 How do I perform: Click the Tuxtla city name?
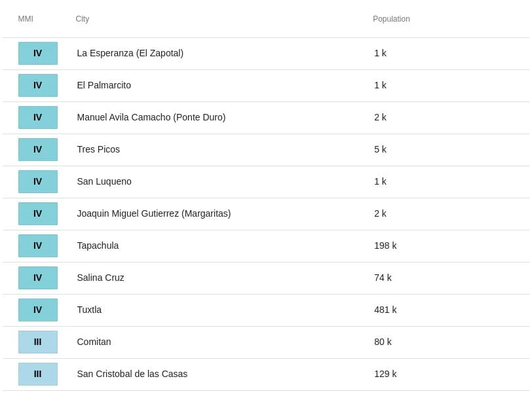click(89, 310)
